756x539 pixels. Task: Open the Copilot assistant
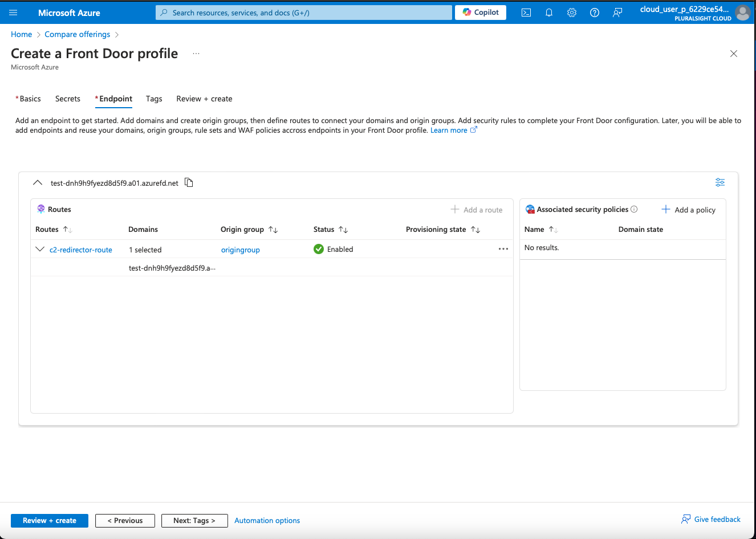tap(481, 13)
